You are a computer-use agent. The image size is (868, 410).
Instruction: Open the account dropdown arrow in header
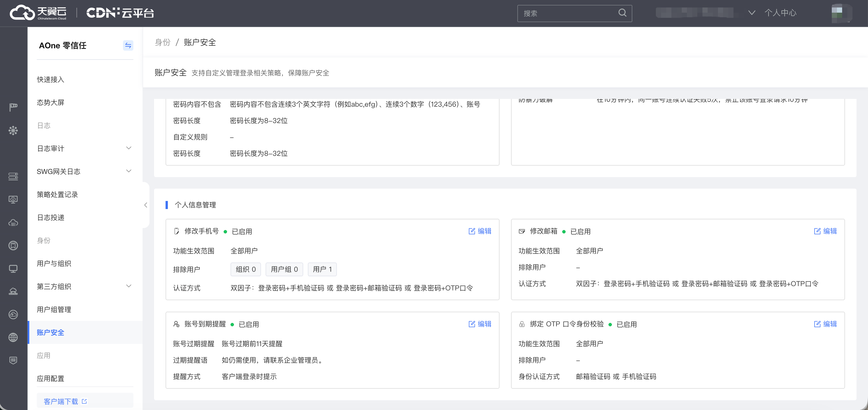751,13
